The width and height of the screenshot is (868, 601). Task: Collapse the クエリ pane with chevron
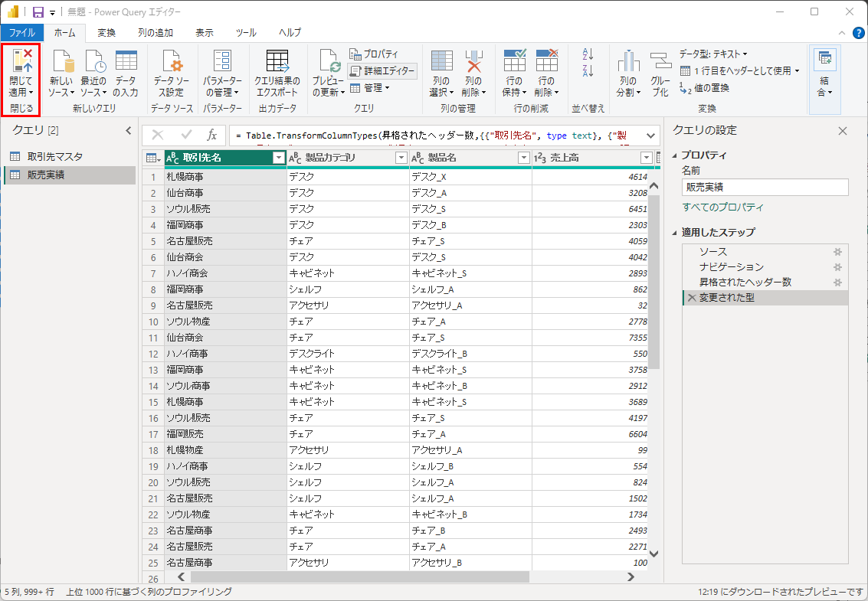click(x=129, y=131)
